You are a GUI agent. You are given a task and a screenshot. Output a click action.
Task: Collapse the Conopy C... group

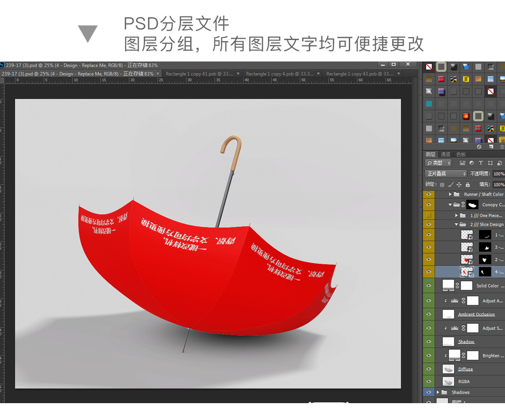coord(450,204)
